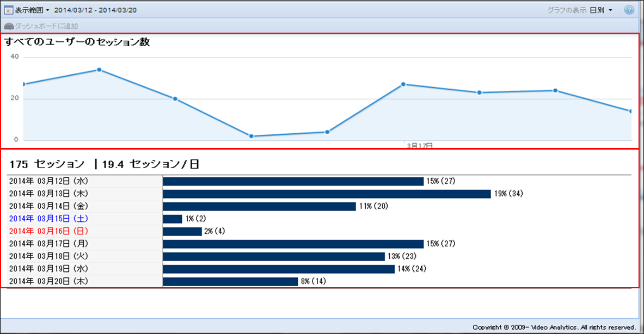The image size is (644, 334).
Task: Open the 表示範囲 date range dropdown
Action: 32,10
